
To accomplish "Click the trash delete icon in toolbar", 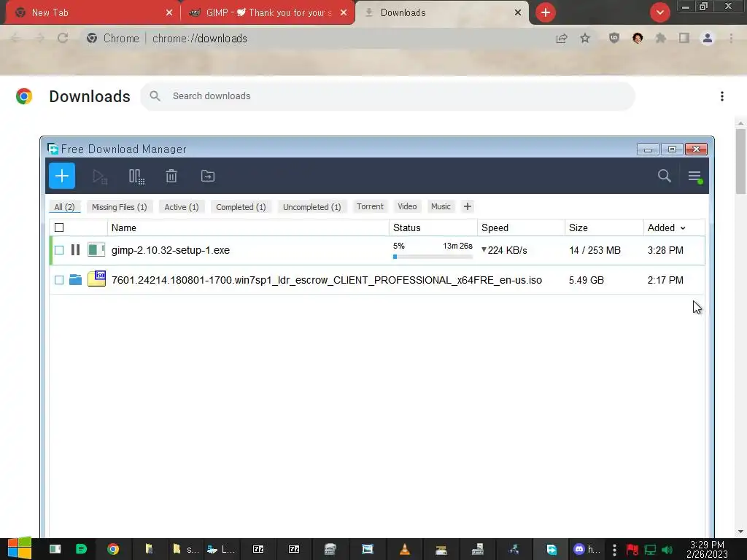I will [x=171, y=176].
